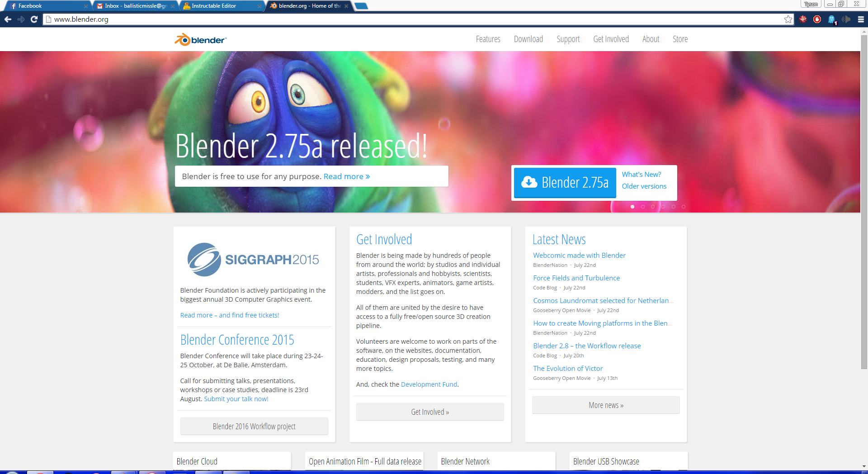Switch to the Inbox Gmail tab
The height and width of the screenshot is (474, 868).
(x=136, y=6)
